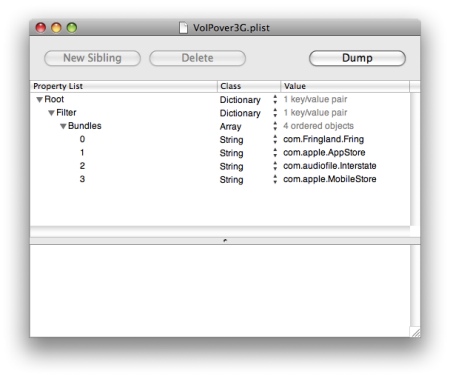
Task: Click the Delete button
Action: point(197,58)
